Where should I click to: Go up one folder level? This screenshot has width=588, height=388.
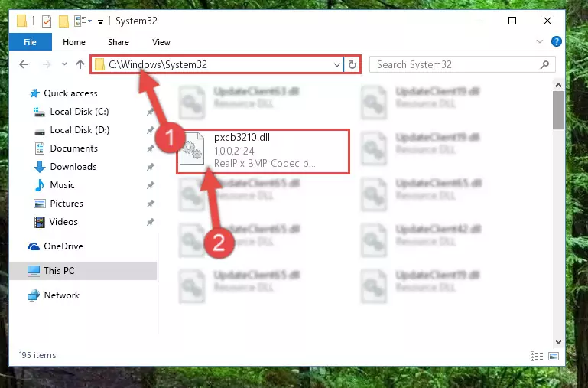pyautogui.click(x=80, y=64)
